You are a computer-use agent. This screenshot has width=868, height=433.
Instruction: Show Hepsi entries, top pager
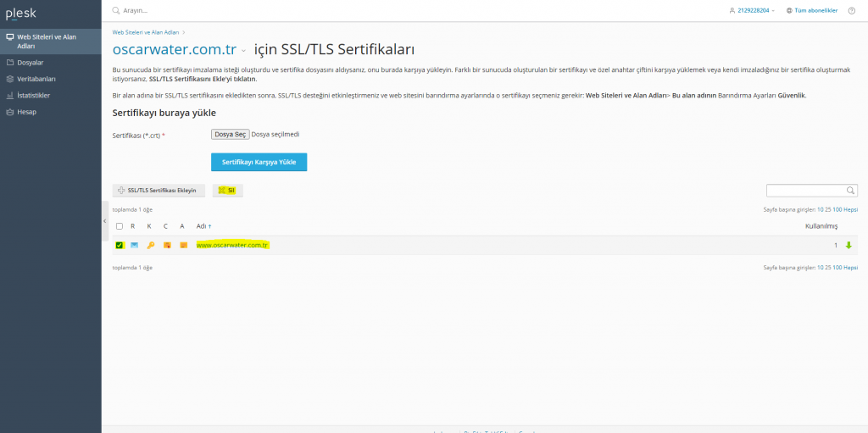pyautogui.click(x=851, y=210)
